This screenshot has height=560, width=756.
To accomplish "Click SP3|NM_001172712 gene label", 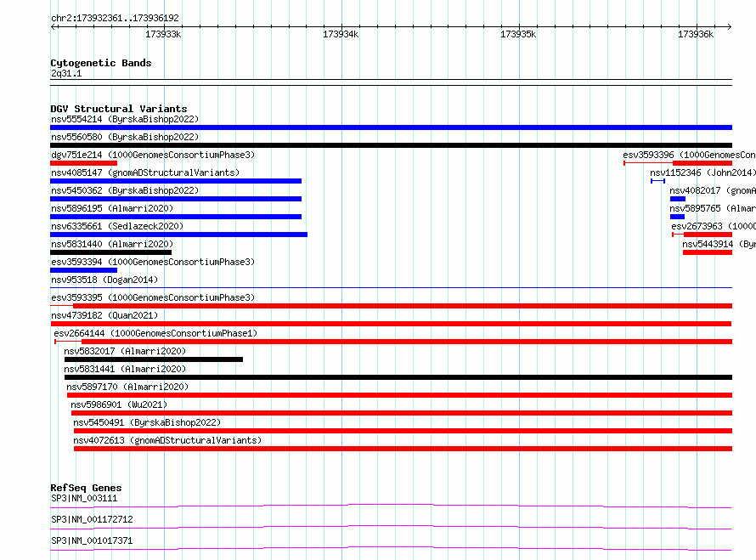I will [92, 519].
